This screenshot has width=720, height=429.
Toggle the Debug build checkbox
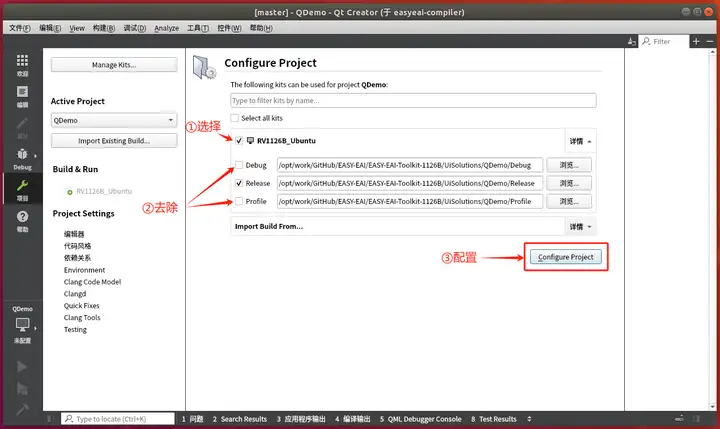[x=239, y=165]
